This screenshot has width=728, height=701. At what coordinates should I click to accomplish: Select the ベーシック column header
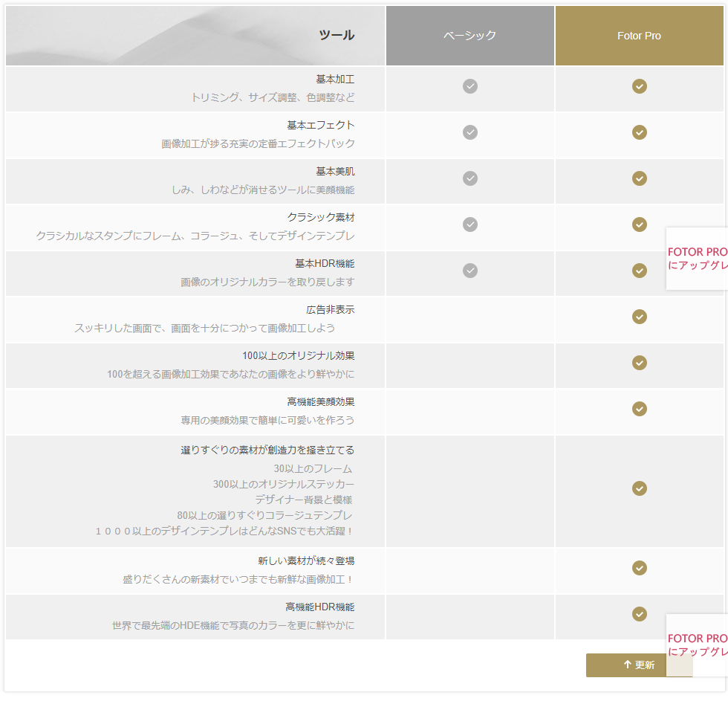click(x=469, y=36)
